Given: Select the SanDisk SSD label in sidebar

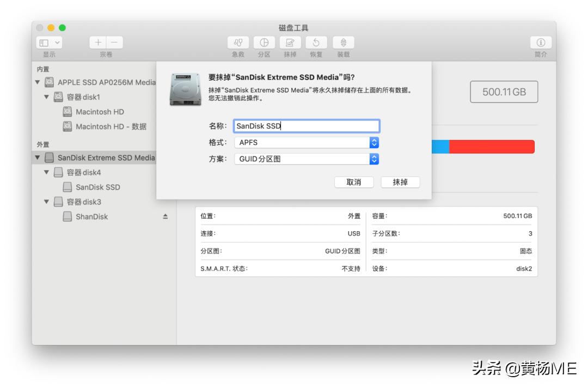Looking at the screenshot, I should point(98,188).
